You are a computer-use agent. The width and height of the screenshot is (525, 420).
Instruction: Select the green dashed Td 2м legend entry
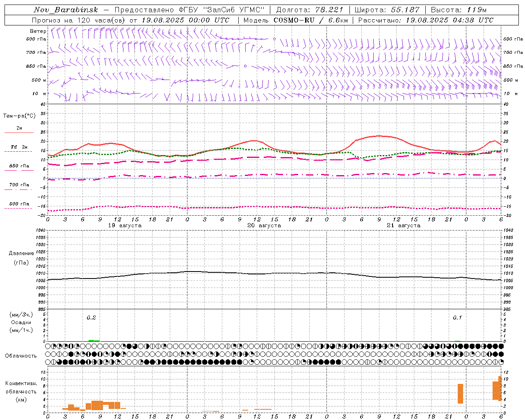(19, 148)
